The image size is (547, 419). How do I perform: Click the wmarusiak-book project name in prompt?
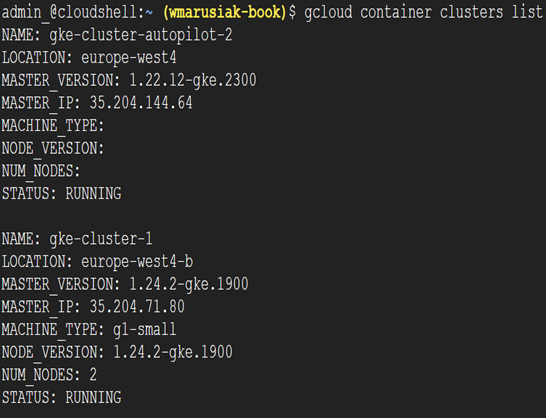click(x=224, y=13)
